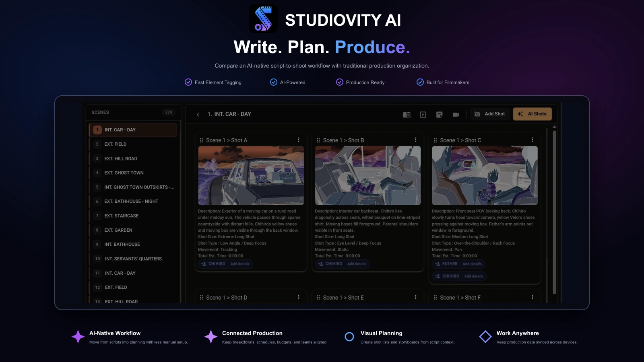Open the Shot B storyboard thumbnail
Viewport: 644px width, 362px height.
pyautogui.click(x=368, y=175)
